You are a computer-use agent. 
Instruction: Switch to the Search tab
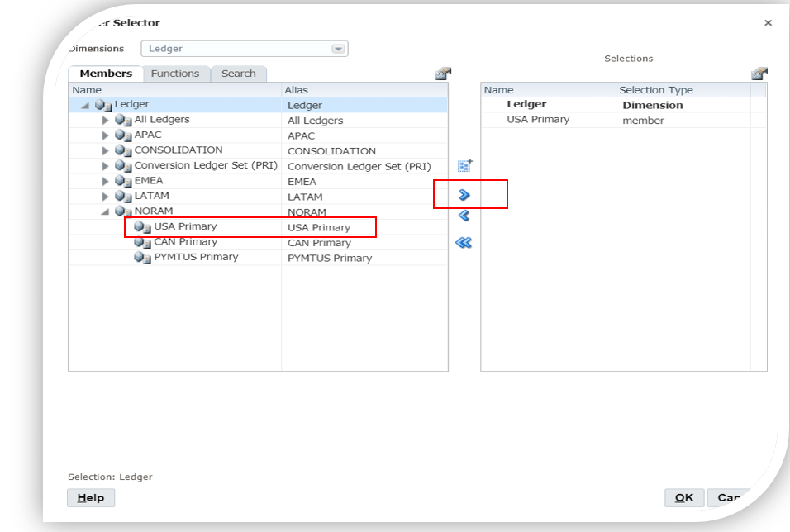pos(238,74)
